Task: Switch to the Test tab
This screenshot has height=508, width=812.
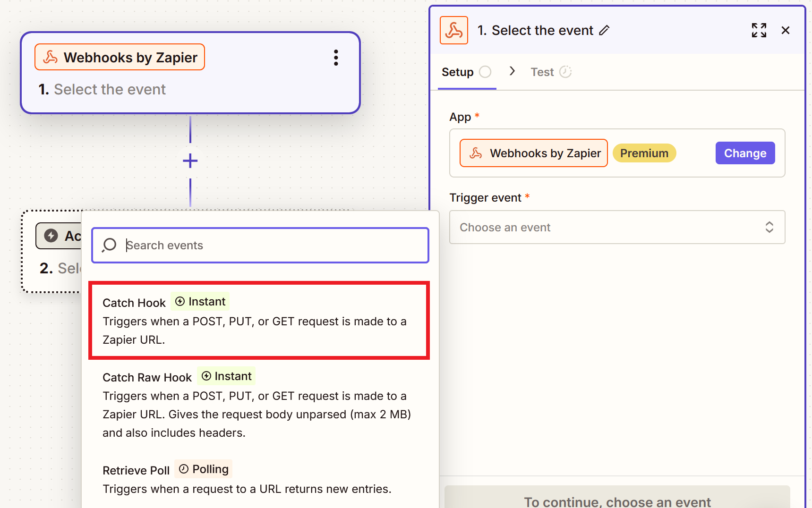Action: [x=551, y=72]
